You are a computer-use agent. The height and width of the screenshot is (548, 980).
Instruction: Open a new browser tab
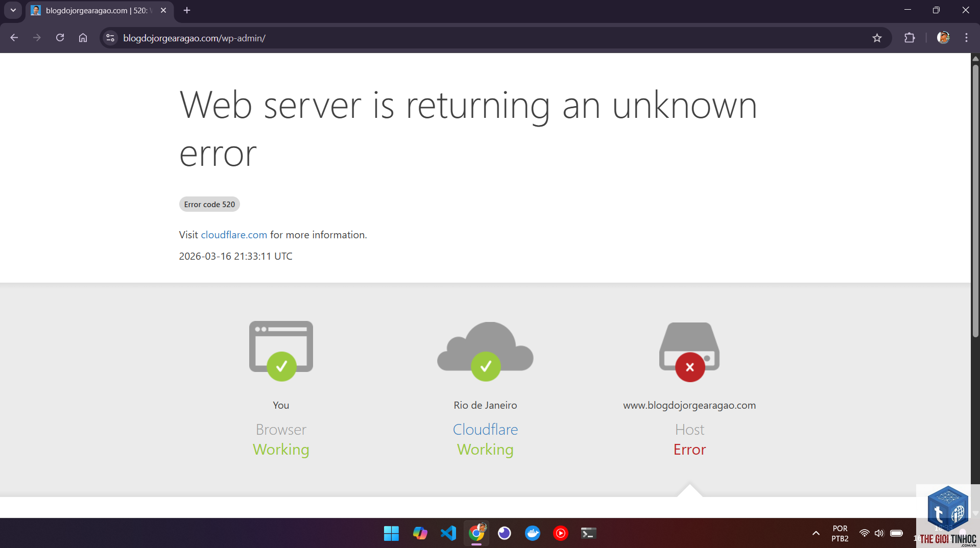[187, 10]
